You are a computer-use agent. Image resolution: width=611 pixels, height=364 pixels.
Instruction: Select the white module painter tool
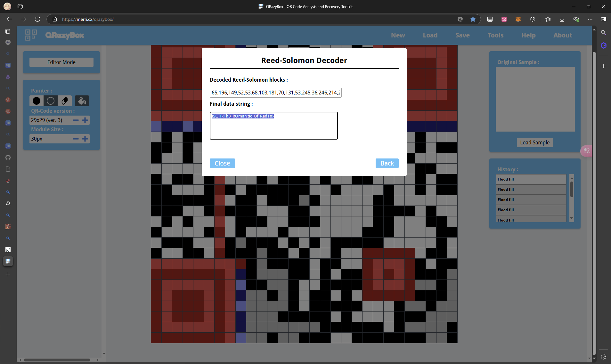[51, 101]
